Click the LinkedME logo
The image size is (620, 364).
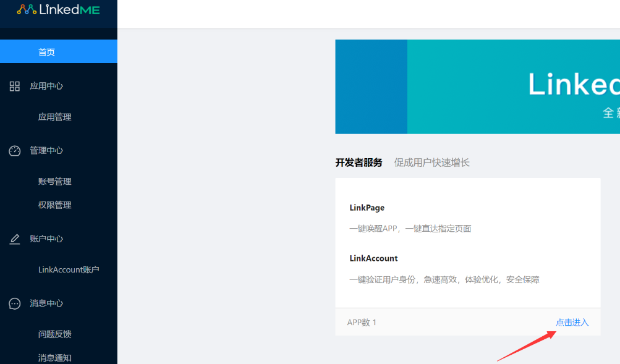tap(59, 9)
